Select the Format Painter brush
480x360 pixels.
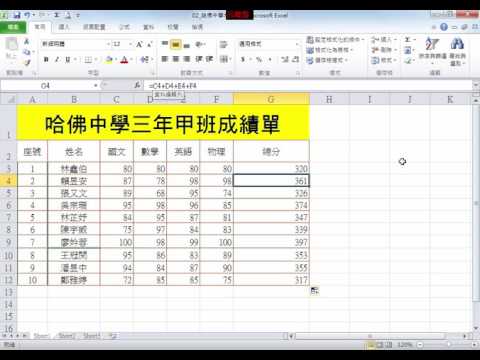point(27,62)
